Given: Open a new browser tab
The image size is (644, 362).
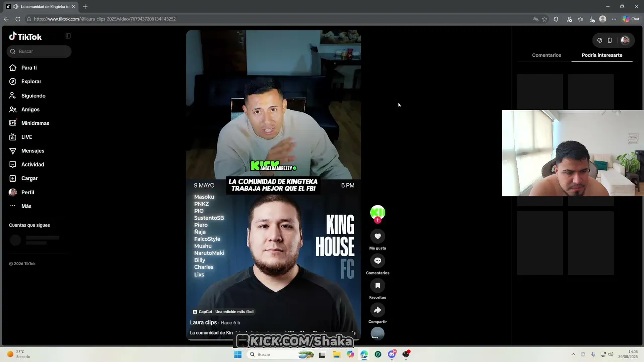Looking at the screenshot, I should 85,7.
